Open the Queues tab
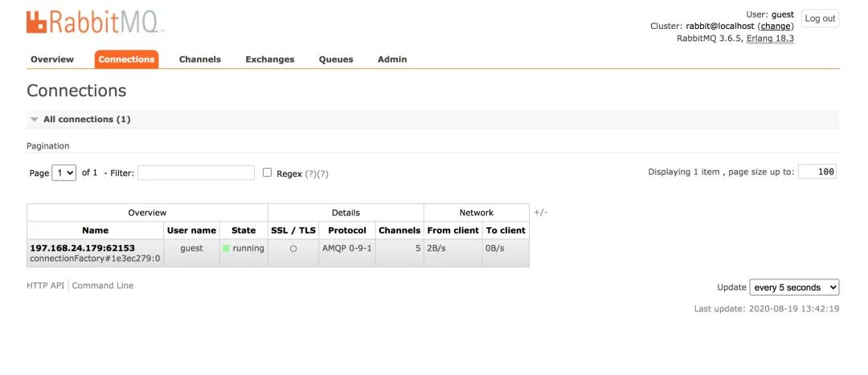 tap(336, 59)
